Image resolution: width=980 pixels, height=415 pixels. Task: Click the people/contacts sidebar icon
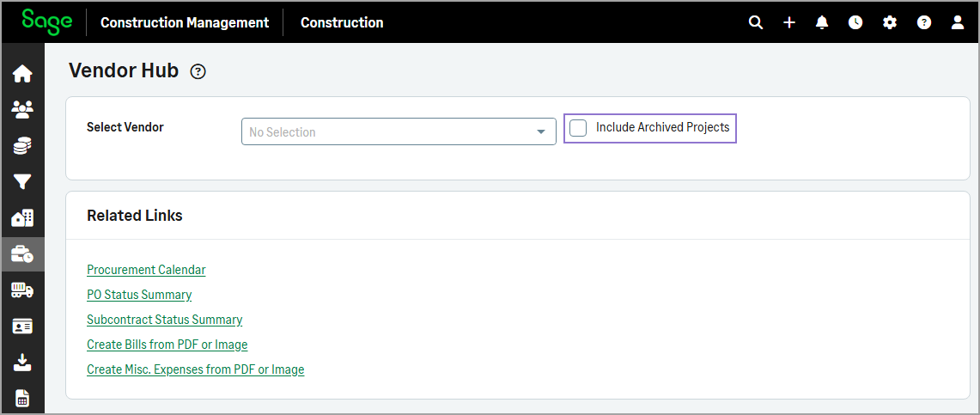pyautogui.click(x=22, y=110)
